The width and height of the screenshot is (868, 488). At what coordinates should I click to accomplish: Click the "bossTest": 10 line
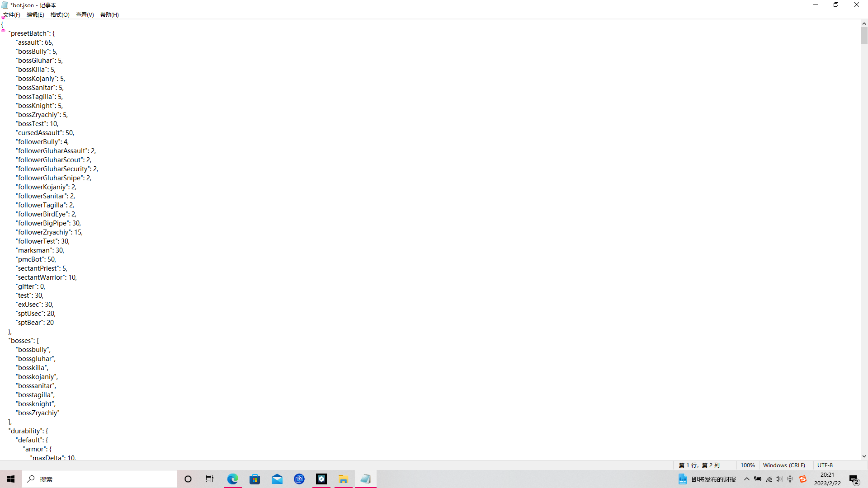[x=37, y=124]
